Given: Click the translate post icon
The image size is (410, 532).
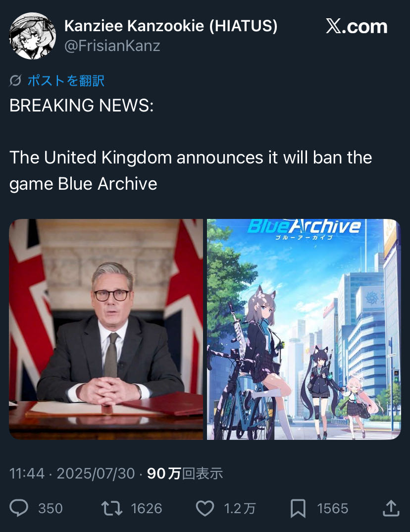Looking at the screenshot, I should point(15,81).
